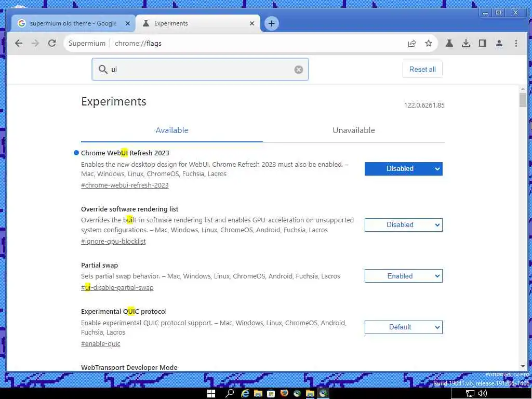The image size is (532, 399).
Task: Go back using the browser back arrow
Action: pos(19,44)
